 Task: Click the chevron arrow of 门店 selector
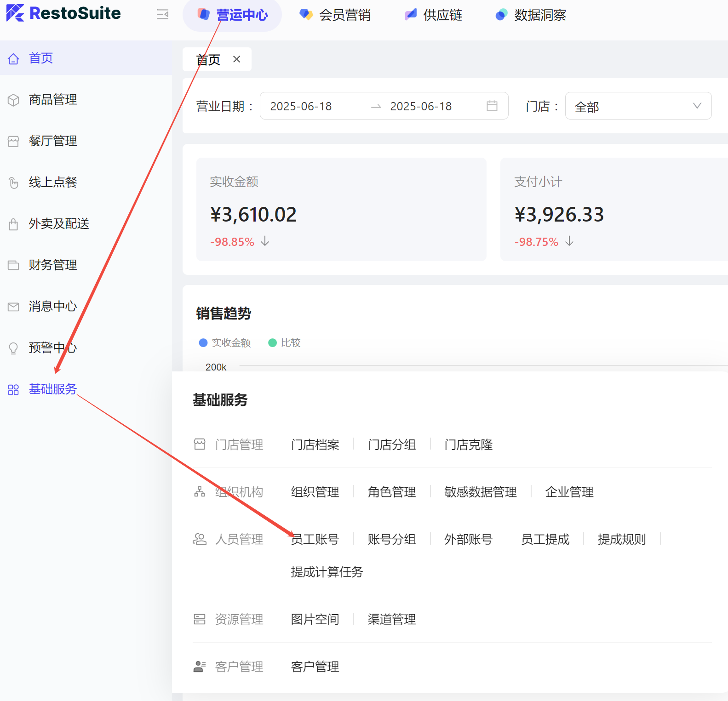point(697,106)
